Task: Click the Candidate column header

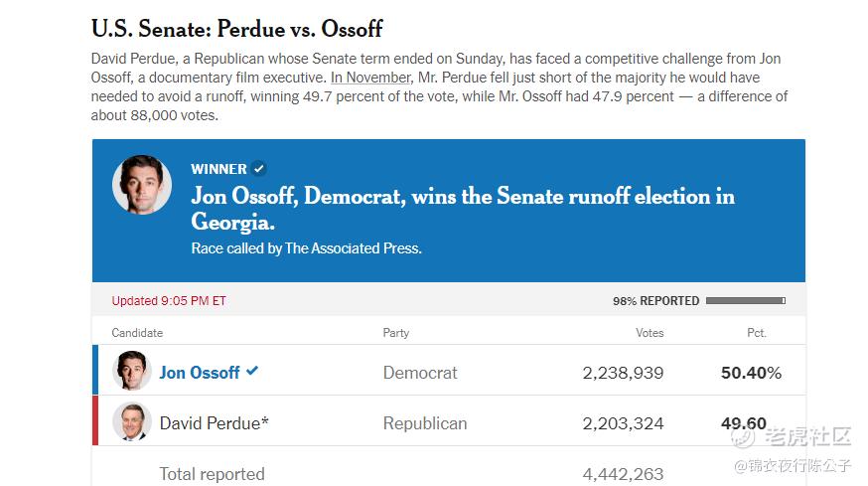Action: [137, 333]
